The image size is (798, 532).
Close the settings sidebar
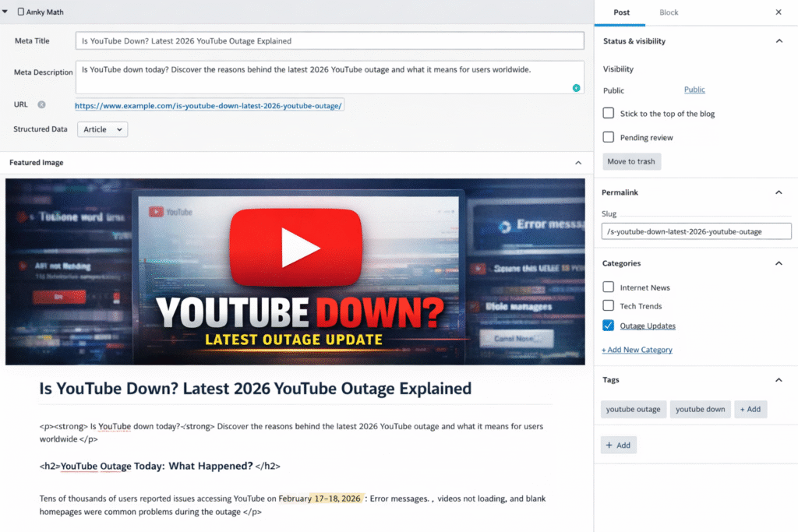[x=779, y=12]
